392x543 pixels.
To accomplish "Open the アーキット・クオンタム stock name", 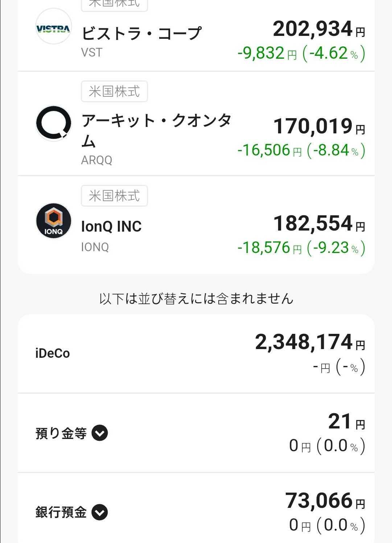I will (x=156, y=130).
